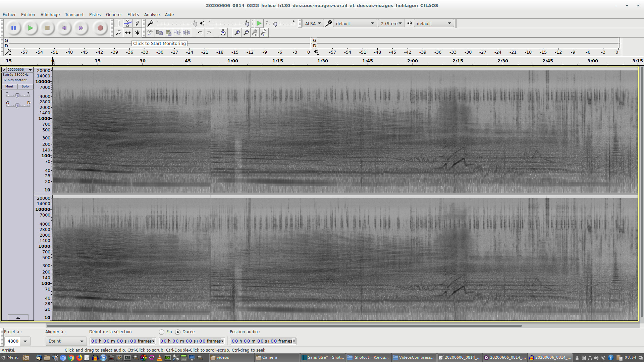
Task: Click the Zoom In magnifier icon
Action: 237,33
